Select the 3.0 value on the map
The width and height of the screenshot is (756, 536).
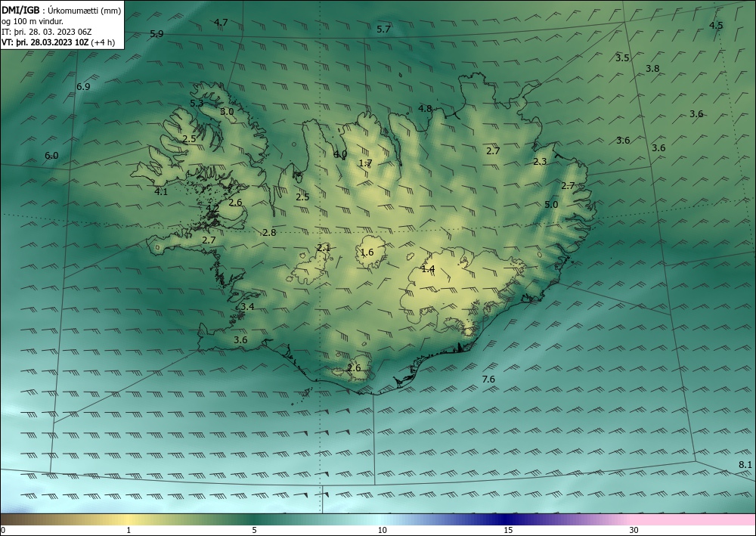pos(227,111)
